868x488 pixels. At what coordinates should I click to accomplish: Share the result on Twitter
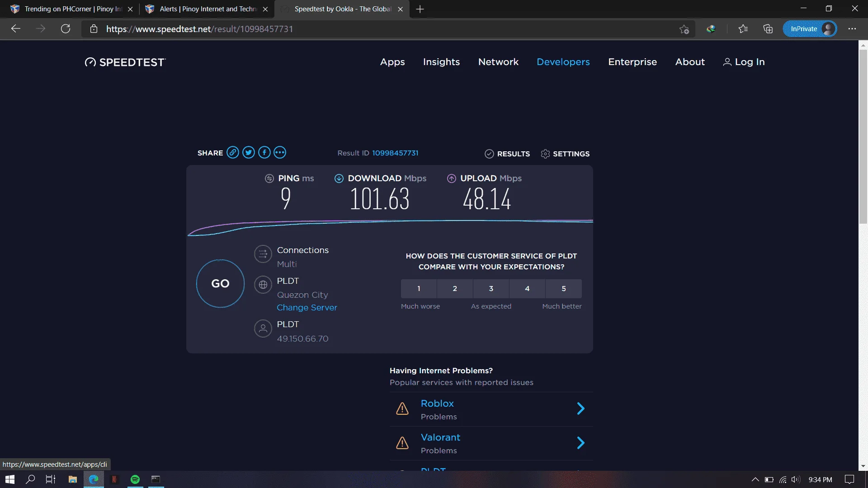click(249, 153)
